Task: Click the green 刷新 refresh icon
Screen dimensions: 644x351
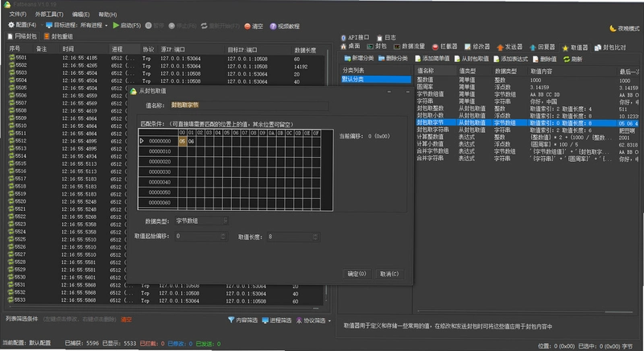Action: click(x=567, y=59)
